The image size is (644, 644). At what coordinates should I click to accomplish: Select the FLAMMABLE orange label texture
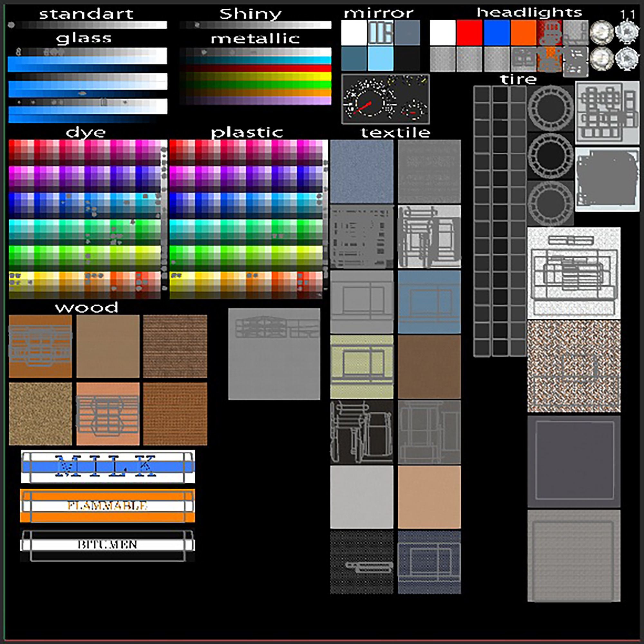pos(108,505)
